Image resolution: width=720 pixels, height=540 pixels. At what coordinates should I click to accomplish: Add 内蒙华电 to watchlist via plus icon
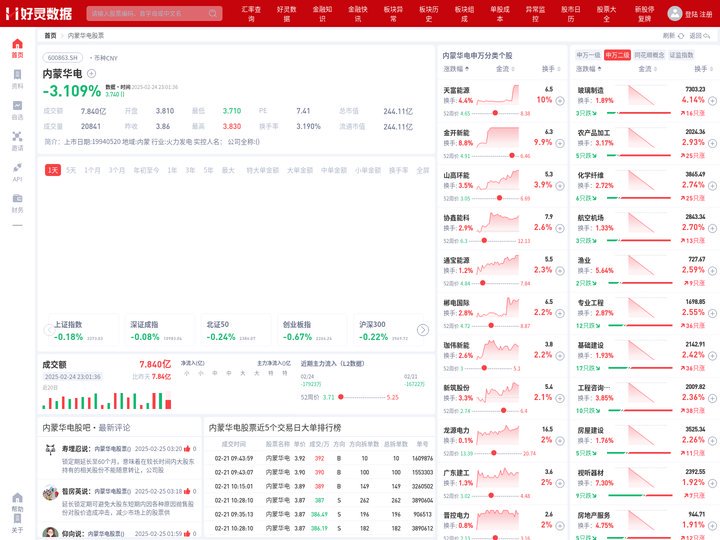click(x=91, y=73)
